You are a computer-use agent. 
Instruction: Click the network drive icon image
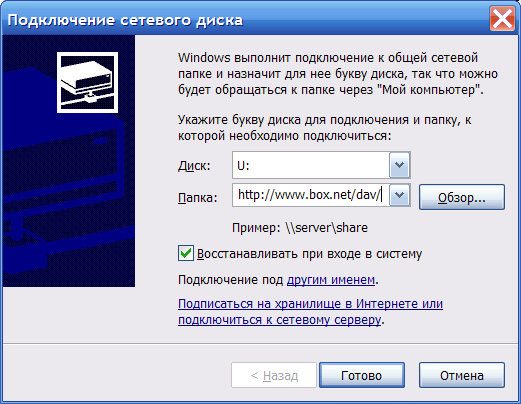[x=87, y=82]
